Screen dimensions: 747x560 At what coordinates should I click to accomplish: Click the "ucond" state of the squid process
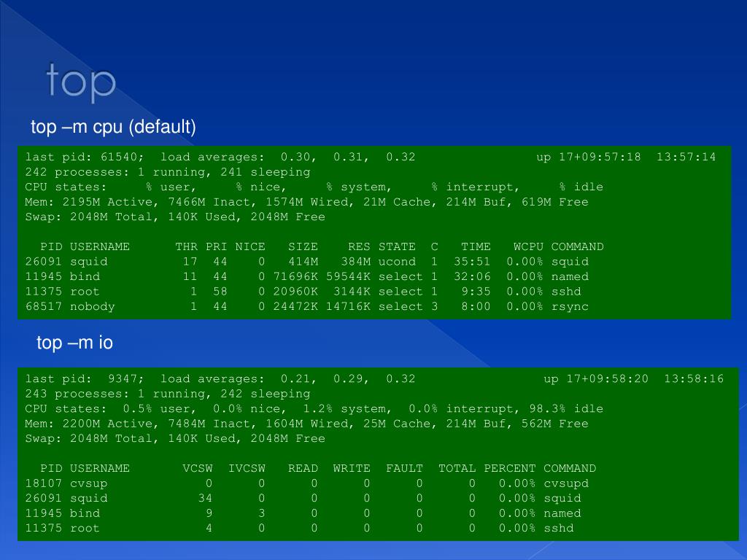pyautogui.click(x=397, y=262)
